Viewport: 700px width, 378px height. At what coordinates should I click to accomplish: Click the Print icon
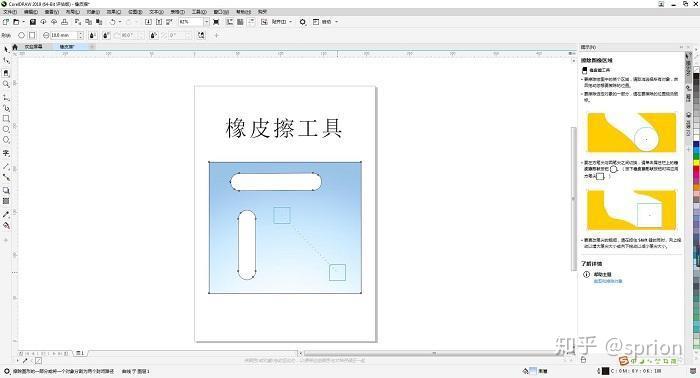pos(64,22)
